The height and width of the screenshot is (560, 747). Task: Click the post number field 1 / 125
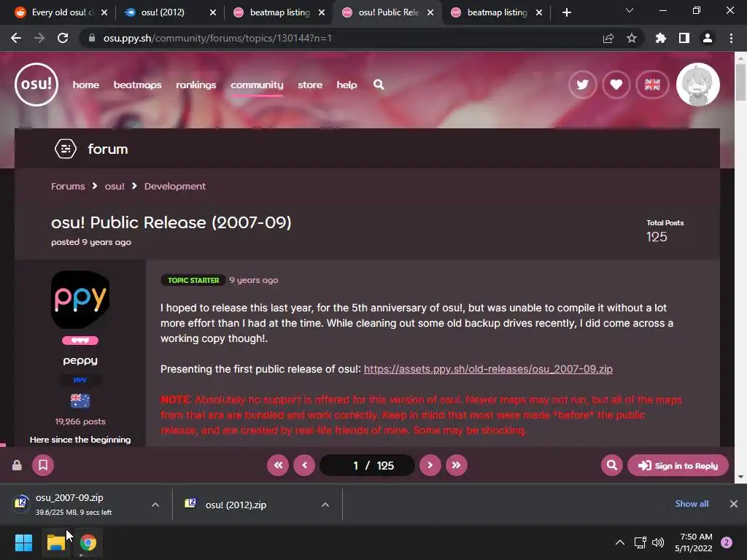coord(368,465)
